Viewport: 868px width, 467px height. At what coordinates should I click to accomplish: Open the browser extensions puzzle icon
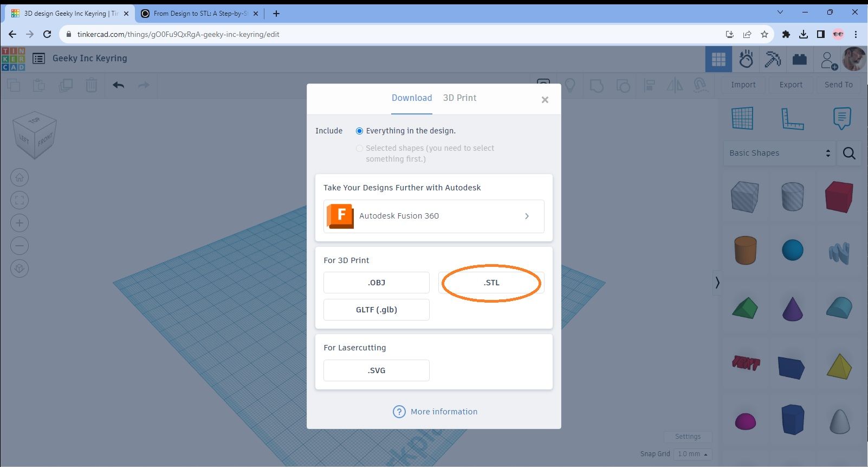[x=786, y=34]
